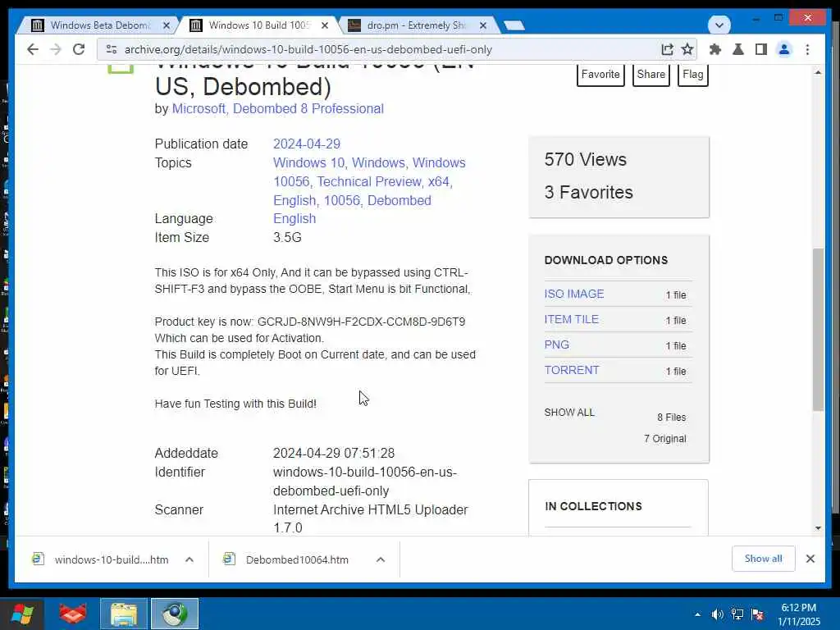The width and height of the screenshot is (840, 630).
Task: Open tab search dropdown in title bar
Action: click(719, 25)
